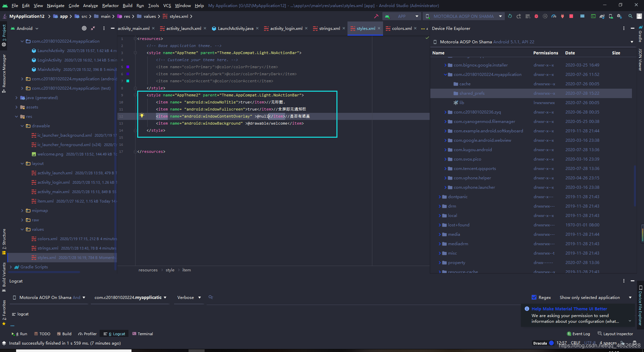Open the SDK Manager icon
The width and height of the screenshot is (644, 352).
pyautogui.click(x=619, y=16)
